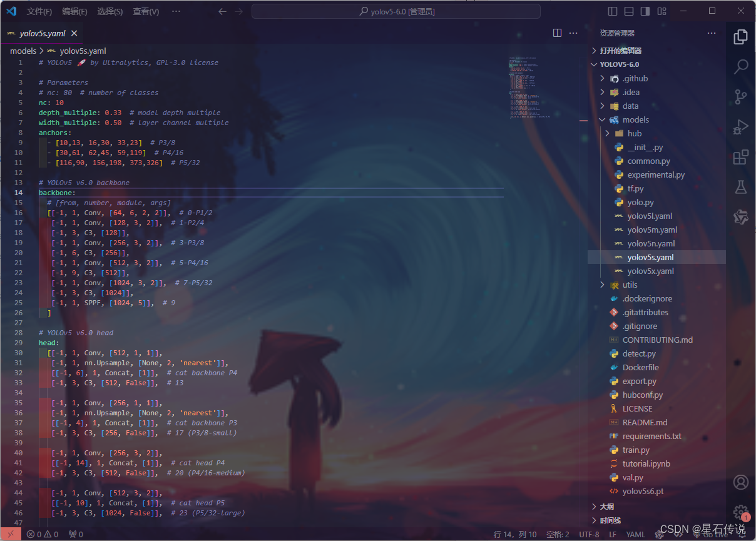Open the Accounts icon in the activity bar

741,482
